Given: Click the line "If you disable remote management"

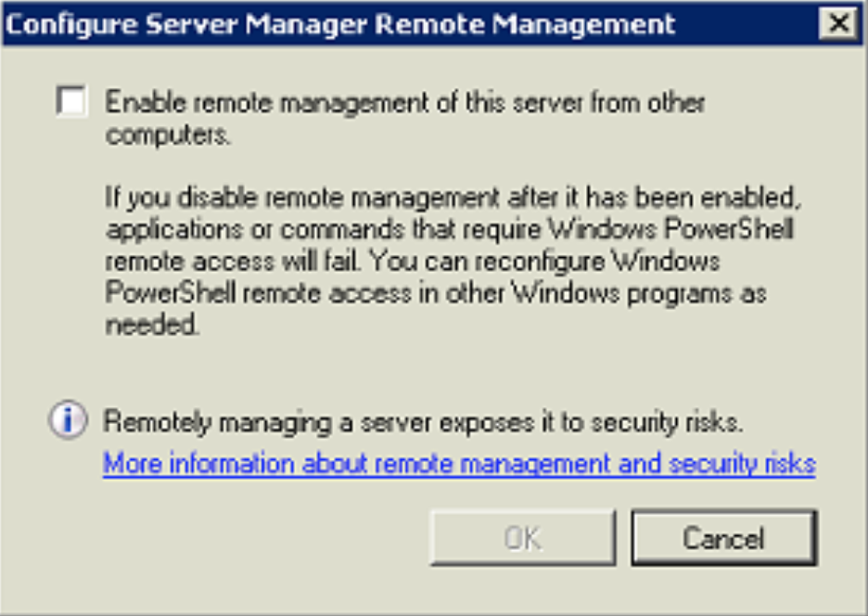Looking at the screenshot, I should click(452, 197).
